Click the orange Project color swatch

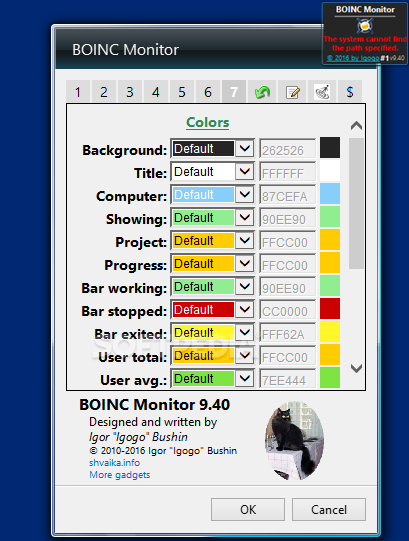click(330, 239)
